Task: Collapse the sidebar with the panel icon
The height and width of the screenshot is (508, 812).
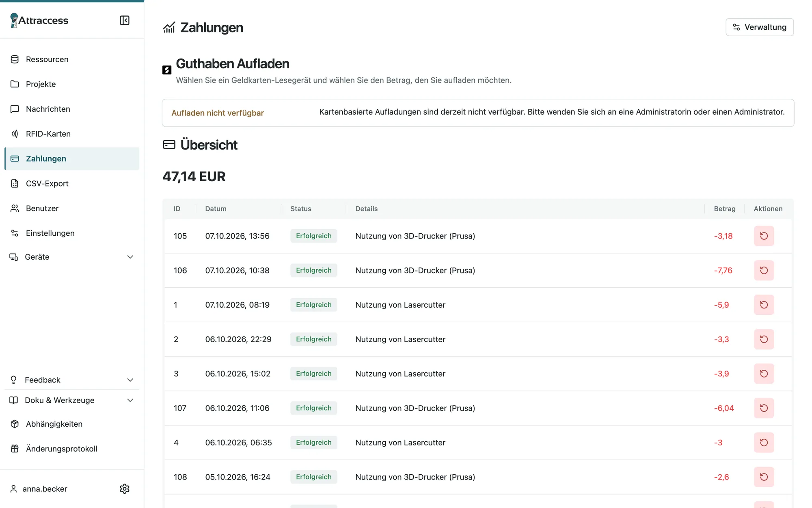Action: (x=125, y=20)
